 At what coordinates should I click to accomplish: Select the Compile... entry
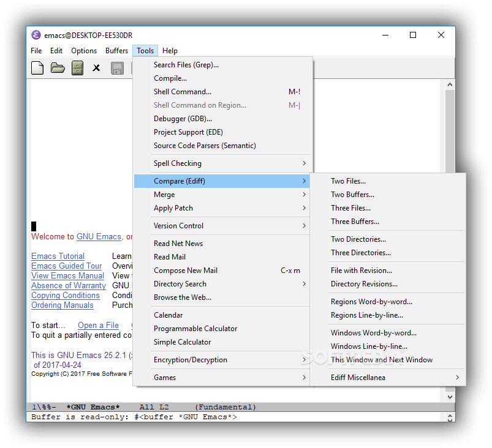click(223, 78)
